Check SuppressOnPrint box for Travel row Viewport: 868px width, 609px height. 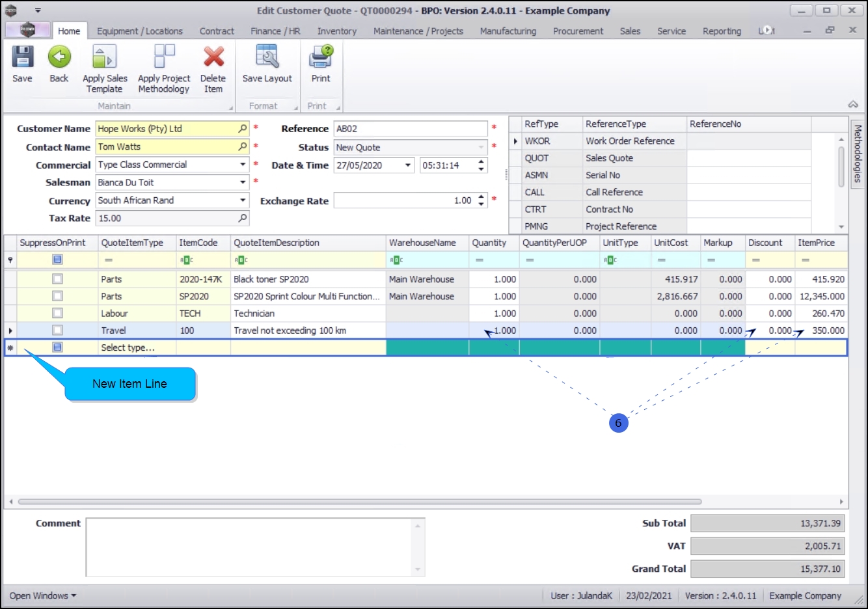(58, 331)
